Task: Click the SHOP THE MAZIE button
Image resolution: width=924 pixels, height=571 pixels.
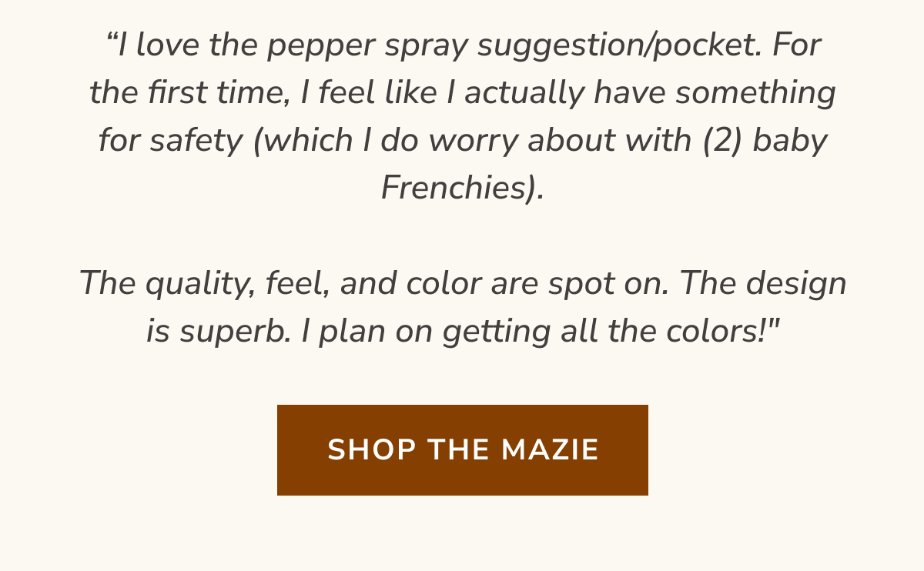Action: 462,449
